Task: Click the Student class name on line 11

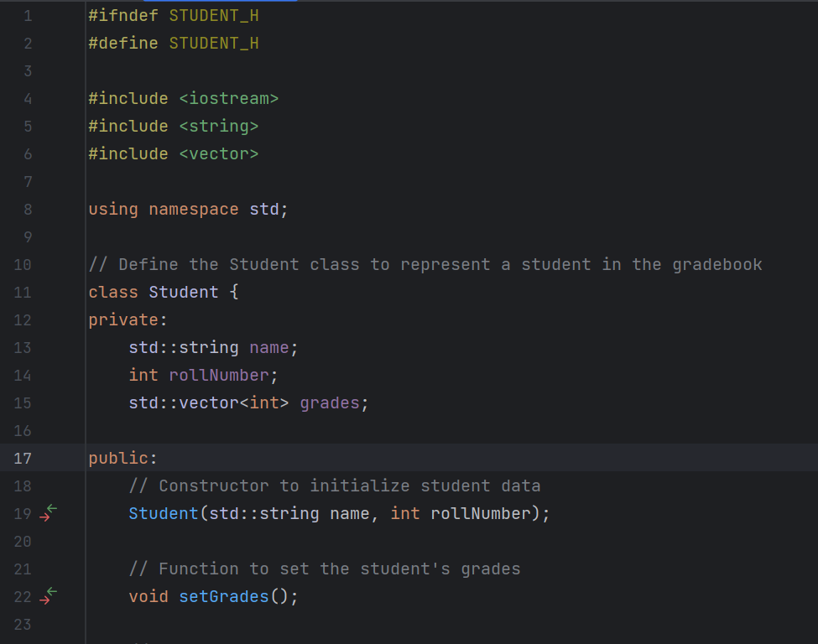Action: tap(184, 292)
